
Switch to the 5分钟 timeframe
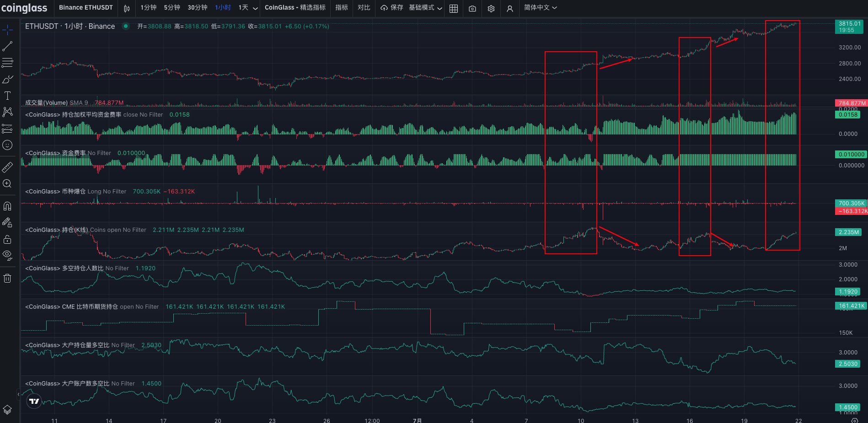(172, 8)
